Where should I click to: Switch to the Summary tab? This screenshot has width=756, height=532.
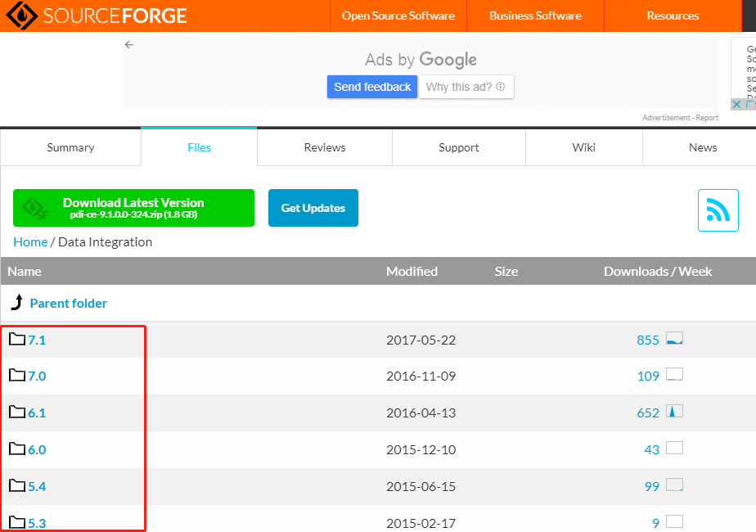coord(70,147)
